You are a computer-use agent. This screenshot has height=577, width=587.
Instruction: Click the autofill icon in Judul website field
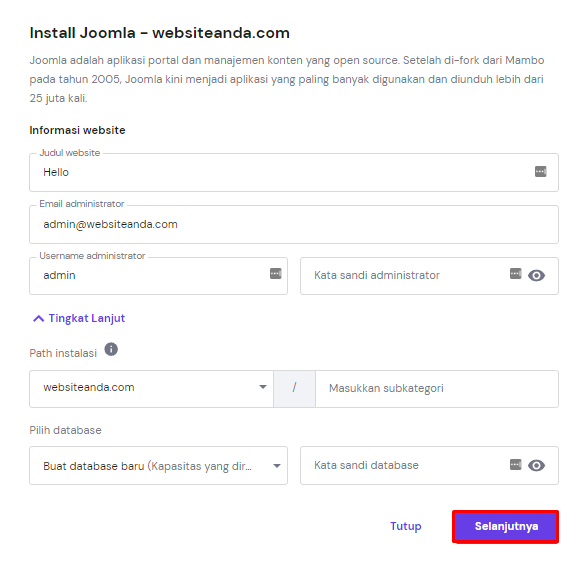pyautogui.click(x=540, y=171)
